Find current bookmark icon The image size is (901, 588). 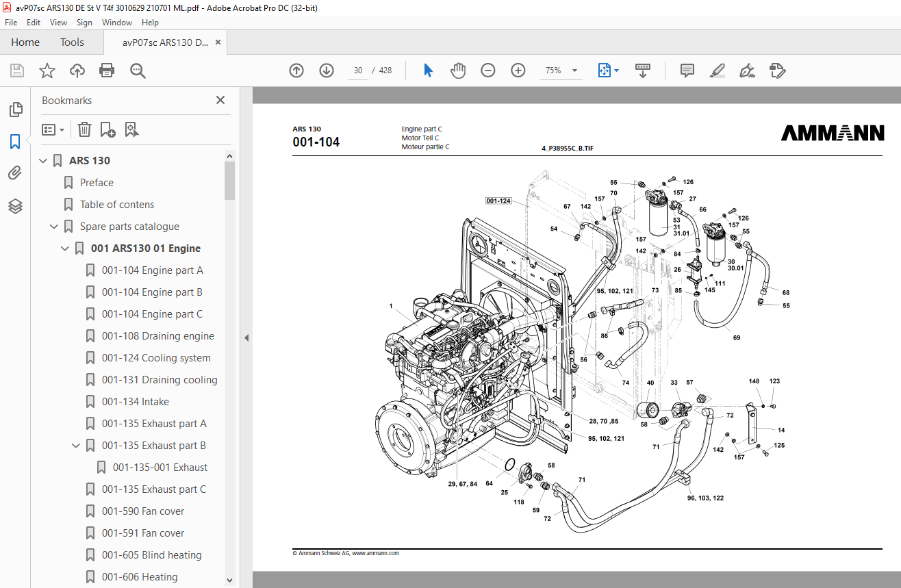(131, 129)
